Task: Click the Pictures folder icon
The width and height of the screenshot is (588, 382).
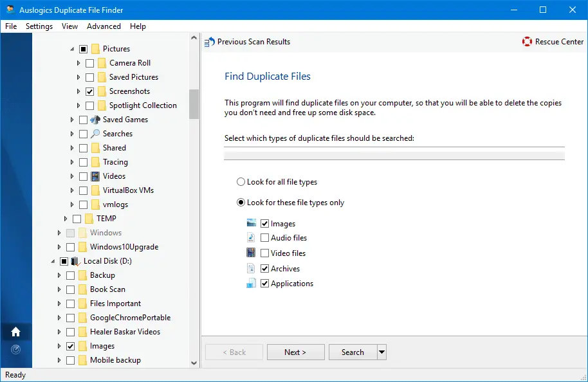Action: 96,49
